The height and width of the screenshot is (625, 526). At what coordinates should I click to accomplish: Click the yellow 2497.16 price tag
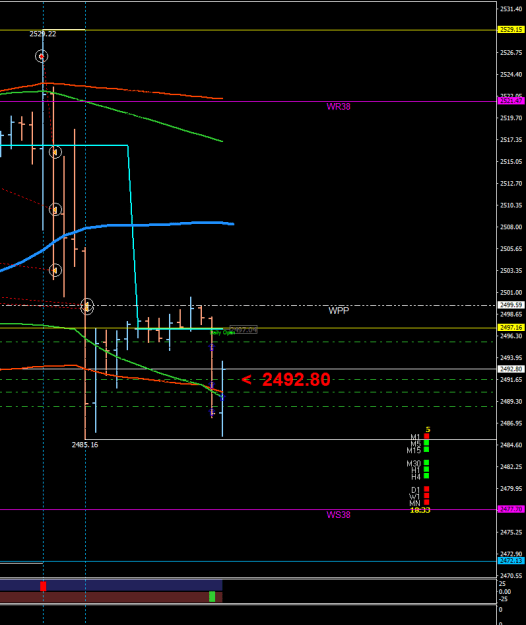pyautogui.click(x=511, y=327)
